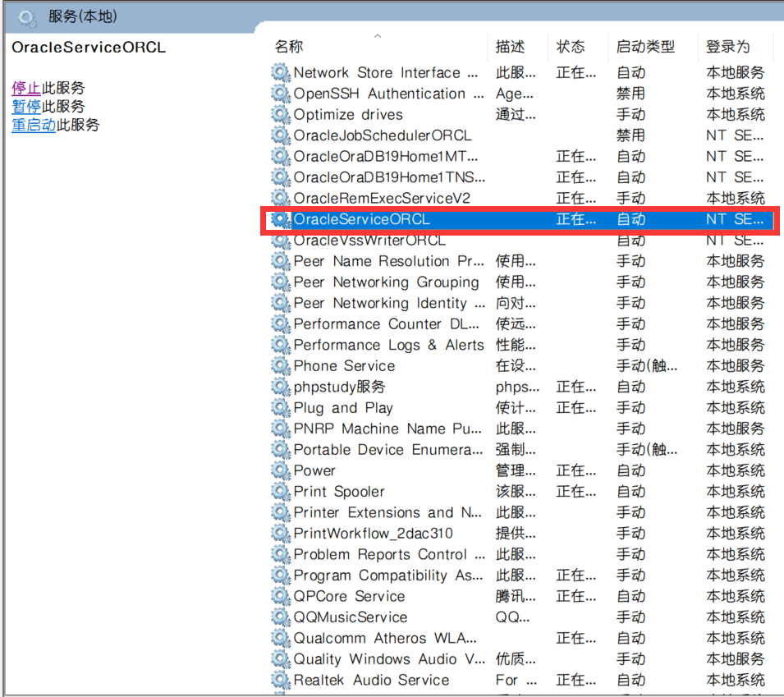Click the gear icon of PNRP Machine Name service
Screen dimensions: 784x697
(281, 429)
